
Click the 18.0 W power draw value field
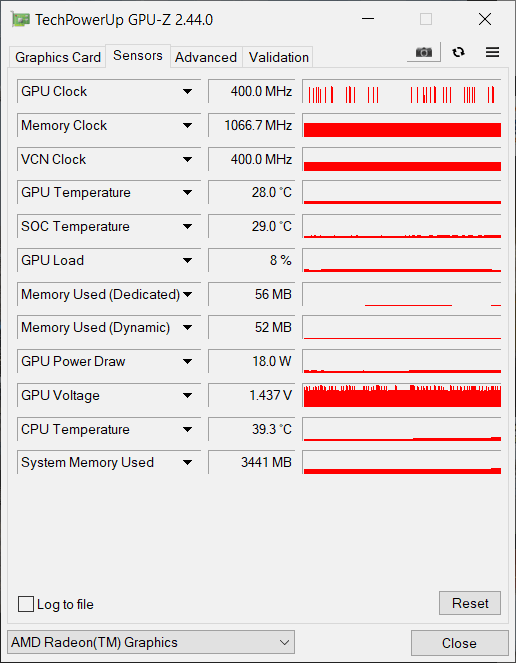[x=252, y=362]
